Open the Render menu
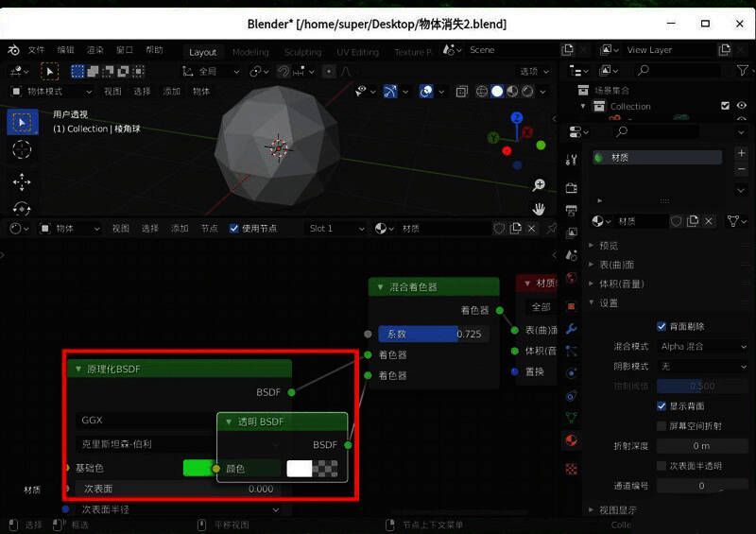The height and width of the screenshot is (534, 756). coord(95,50)
